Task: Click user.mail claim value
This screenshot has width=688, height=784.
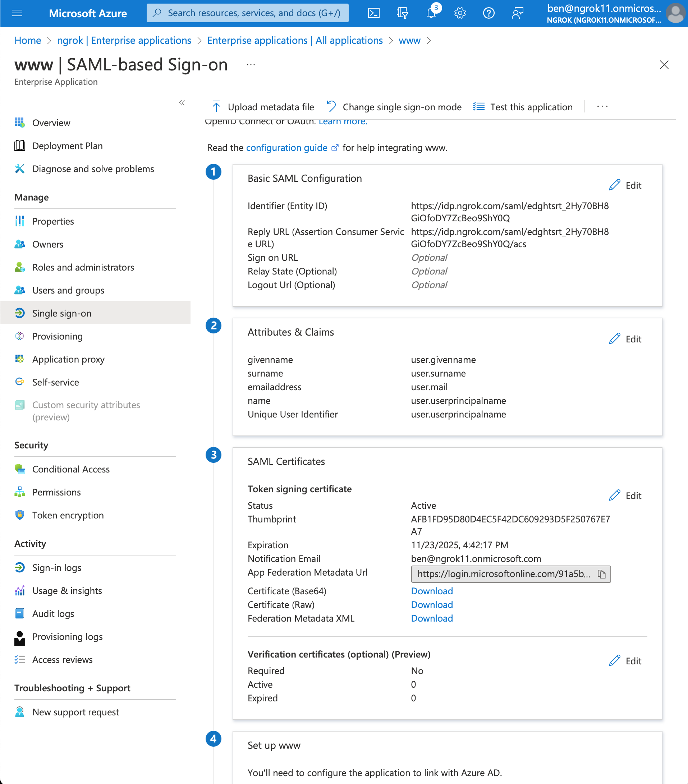Action: tap(430, 387)
